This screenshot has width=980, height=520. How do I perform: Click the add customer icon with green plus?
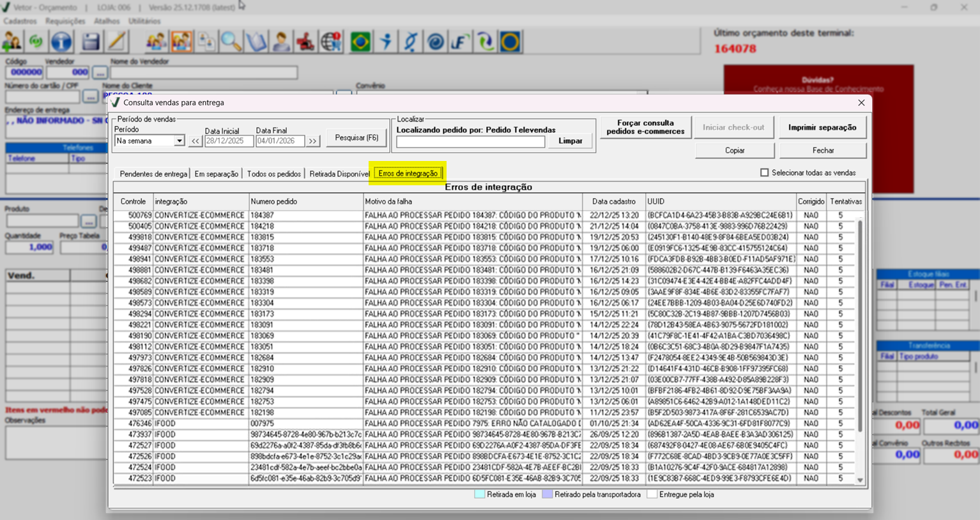click(11, 42)
